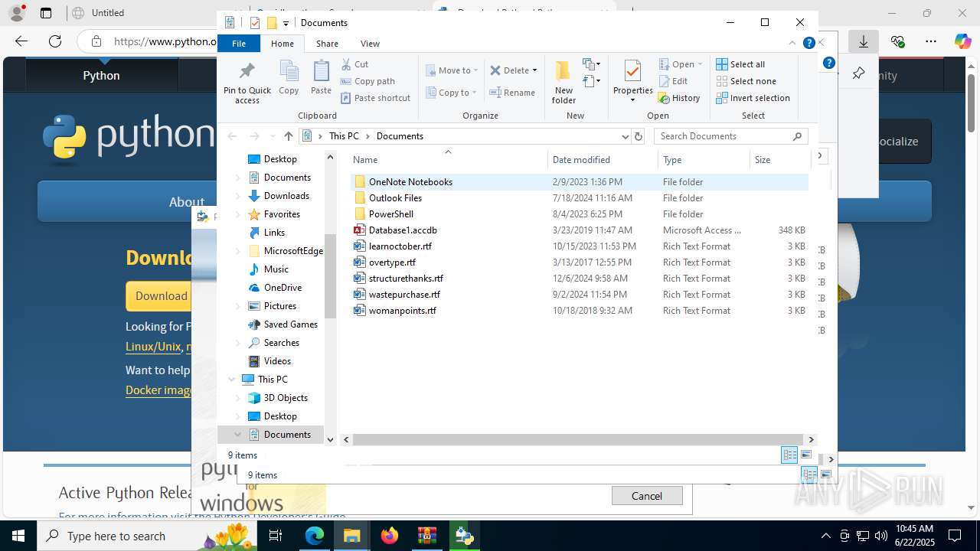Switch to the Home ribbon tab

tap(283, 44)
